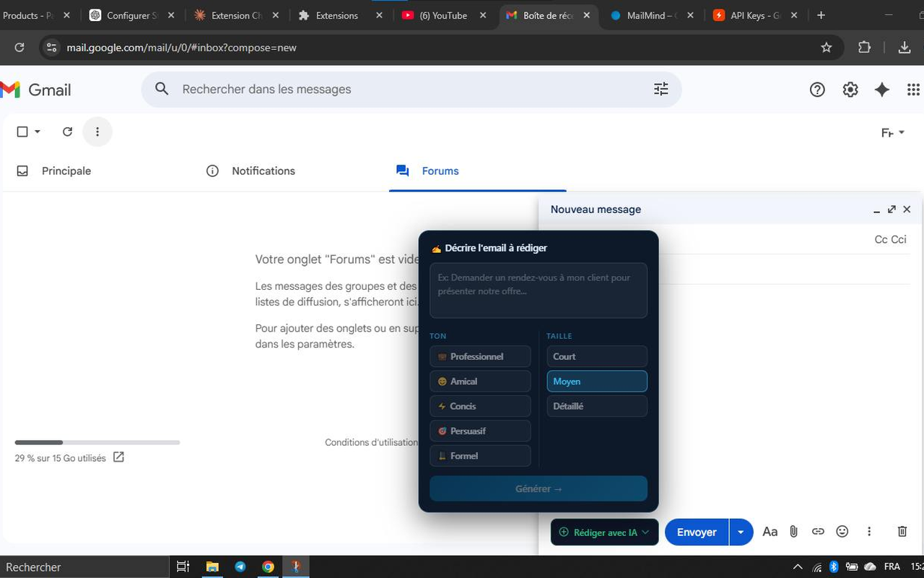Screen dimensions: 924x578
Task: Click the Gemini sparkle icon
Action: pyautogui.click(x=882, y=90)
